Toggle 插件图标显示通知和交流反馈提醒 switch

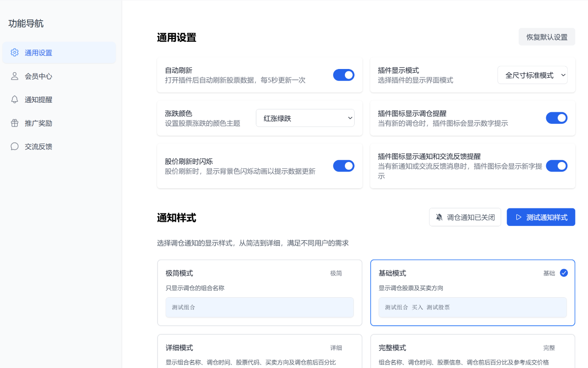pos(556,166)
